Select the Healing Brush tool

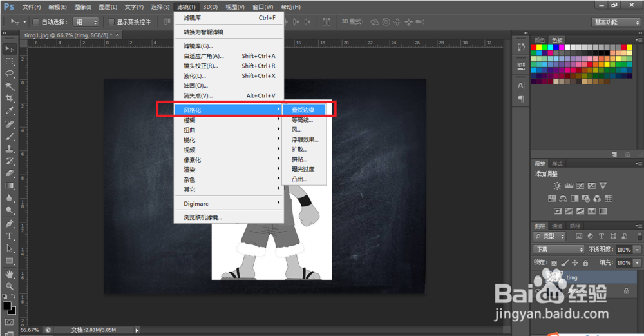(9, 124)
